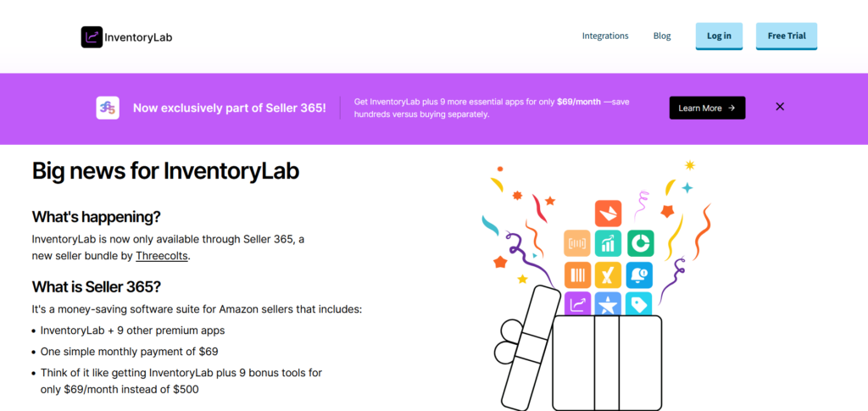Click the blue star app icon

pos(608,303)
